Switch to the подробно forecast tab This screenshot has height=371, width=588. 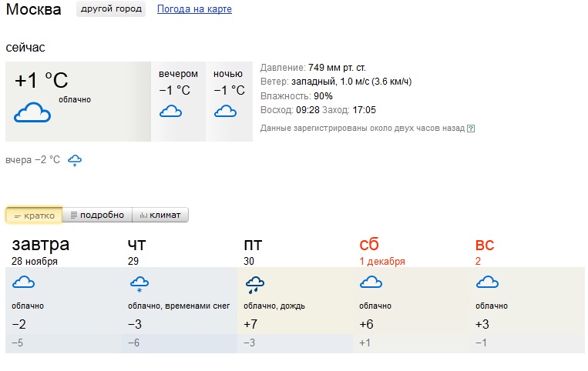click(x=96, y=216)
